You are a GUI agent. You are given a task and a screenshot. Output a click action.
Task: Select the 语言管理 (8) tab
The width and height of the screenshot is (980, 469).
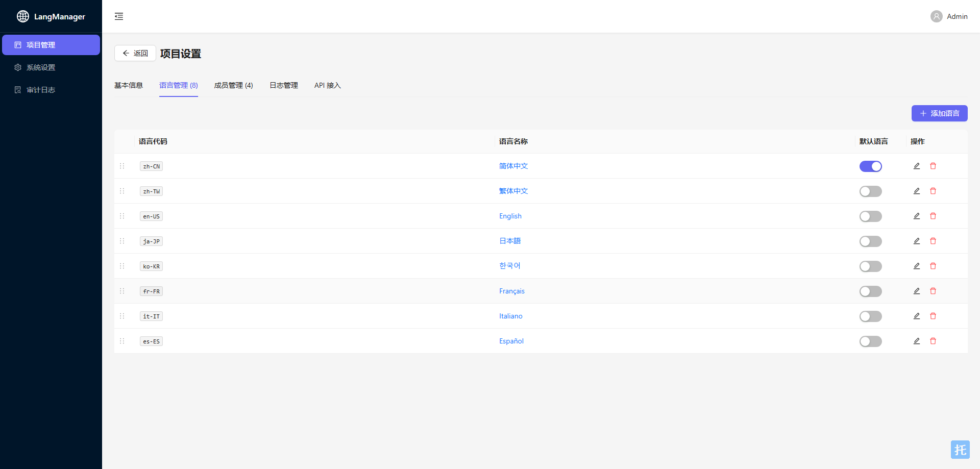click(x=179, y=85)
